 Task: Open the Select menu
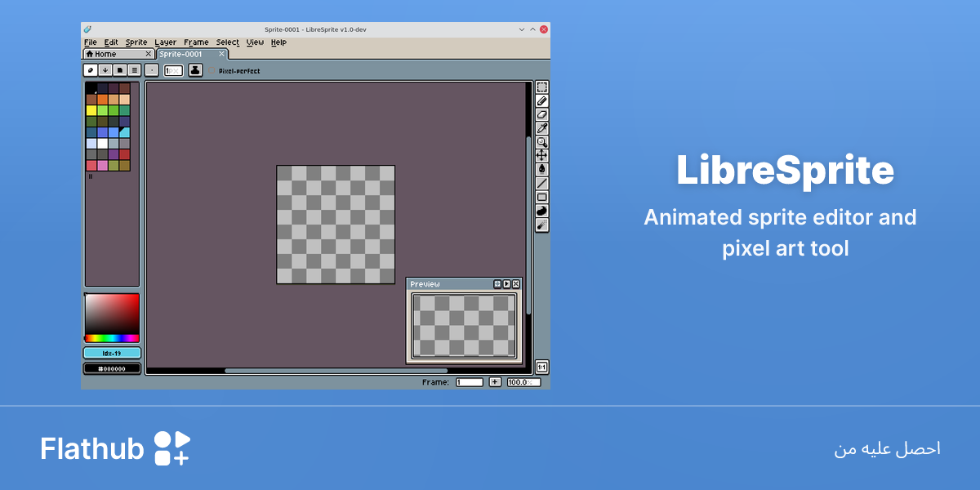point(228,42)
